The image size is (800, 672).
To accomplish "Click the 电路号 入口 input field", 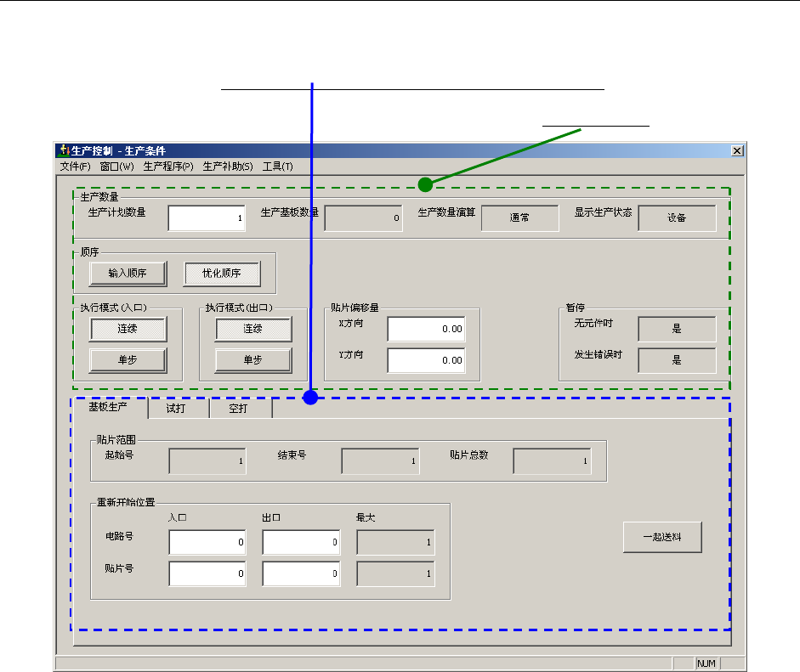I will pyautogui.click(x=207, y=543).
